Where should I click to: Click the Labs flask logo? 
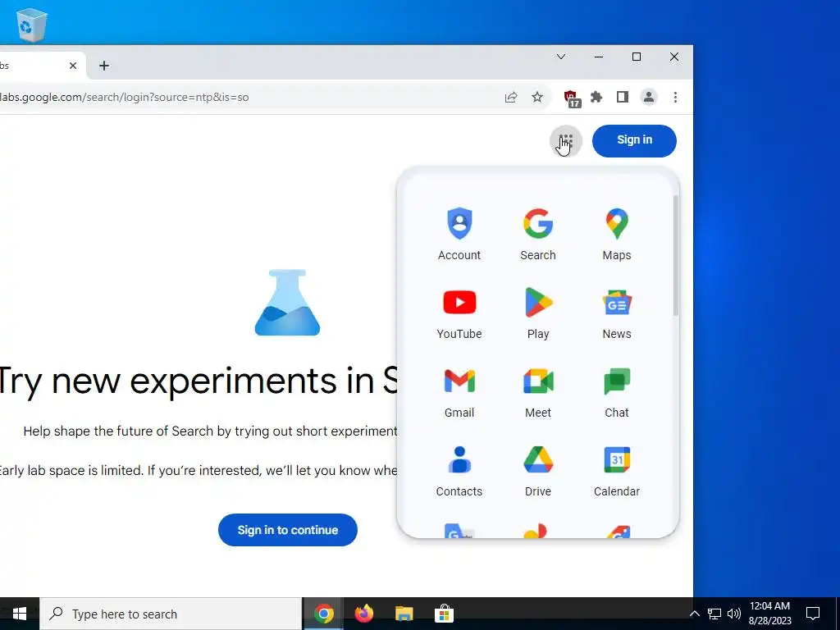coord(288,303)
